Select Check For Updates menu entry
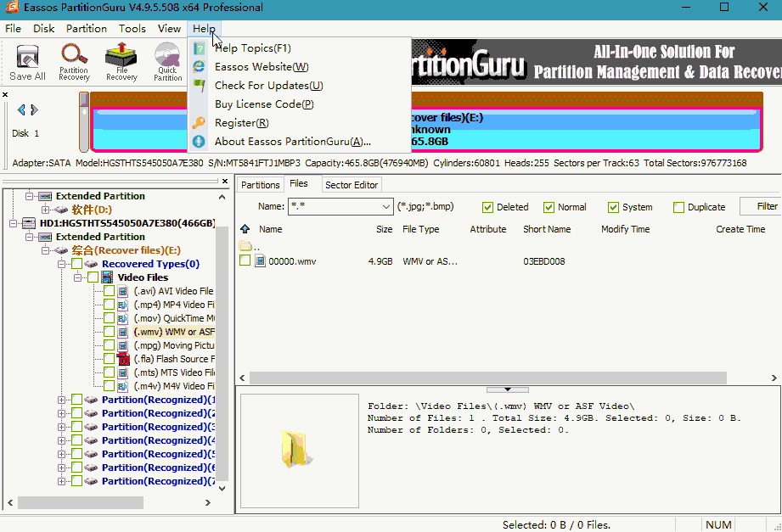782x532 pixels. coord(268,86)
